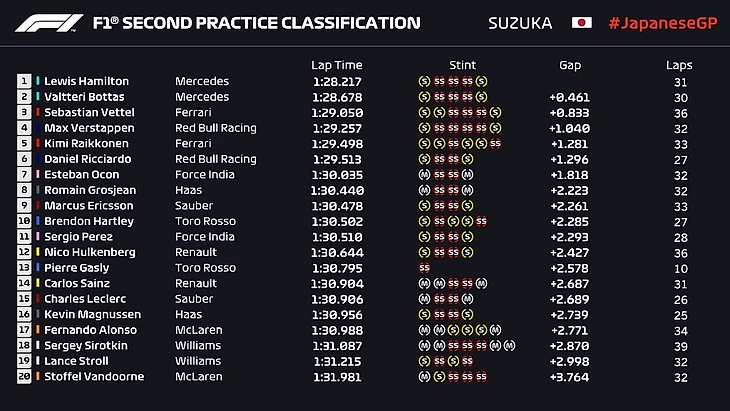This screenshot has height=411, width=730.
Task: Click Max Verstappen's lap time 1:29.257
Action: pos(335,128)
